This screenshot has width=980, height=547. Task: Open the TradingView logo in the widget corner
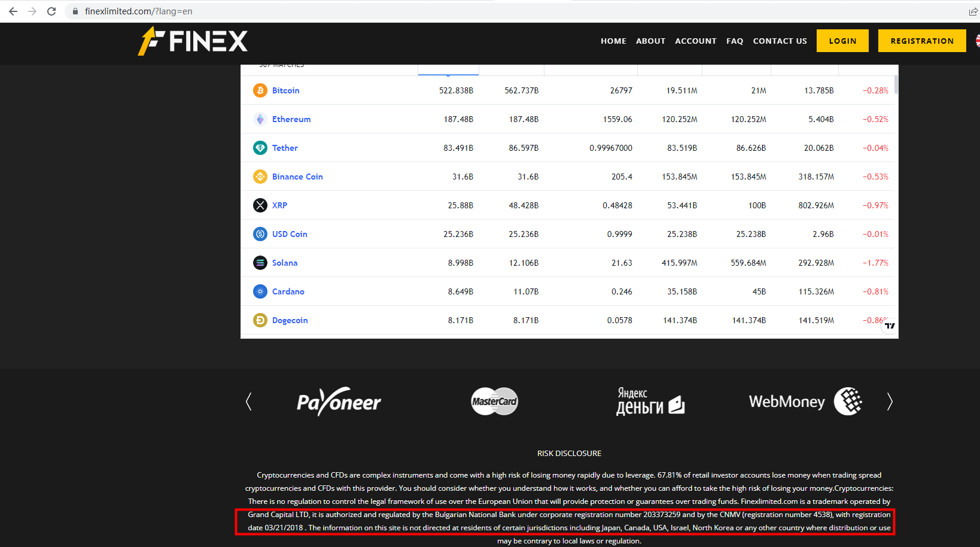click(890, 325)
